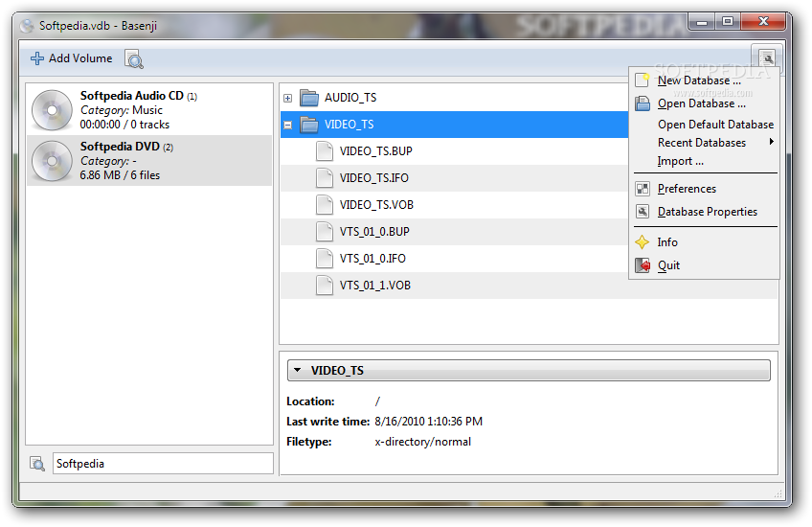This screenshot has height=527, width=812.
Task: Open the main menu wrench button
Action: coord(766,57)
